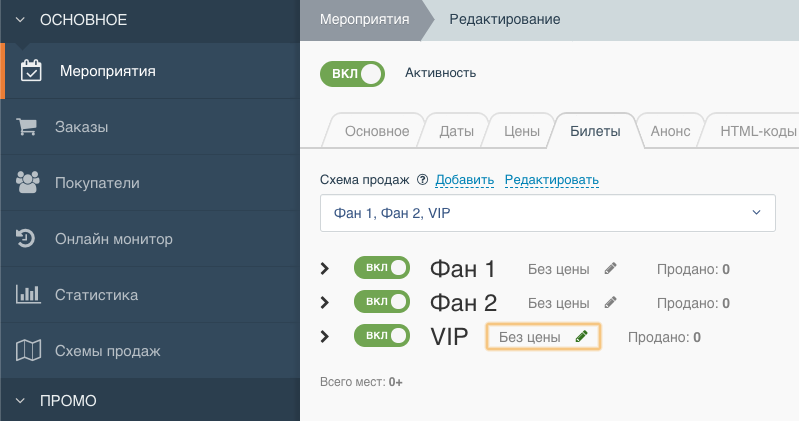
Task: Expand the Фан 2 ticket row
Action: [325, 303]
